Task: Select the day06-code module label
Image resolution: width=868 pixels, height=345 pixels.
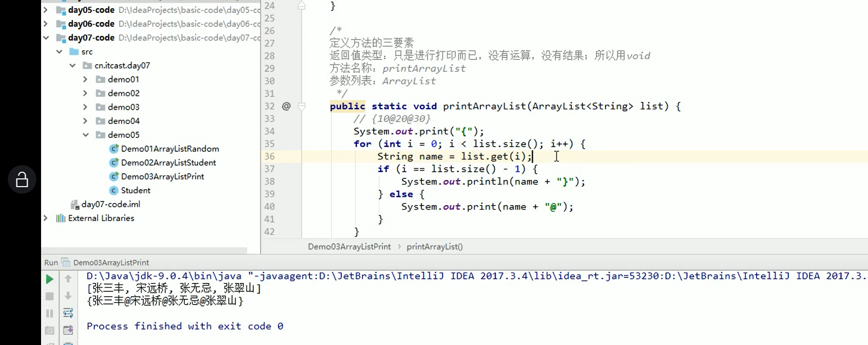Action: 91,24
